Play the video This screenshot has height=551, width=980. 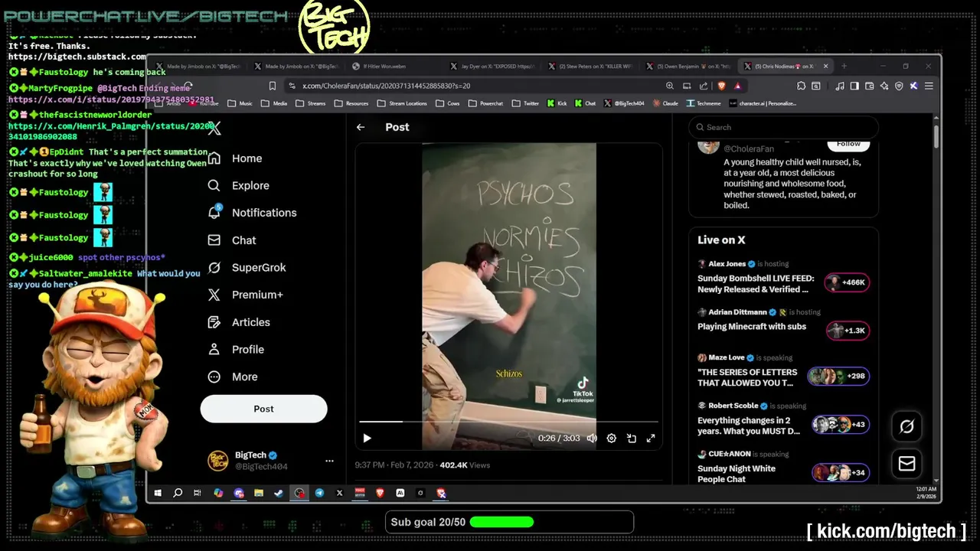point(367,438)
